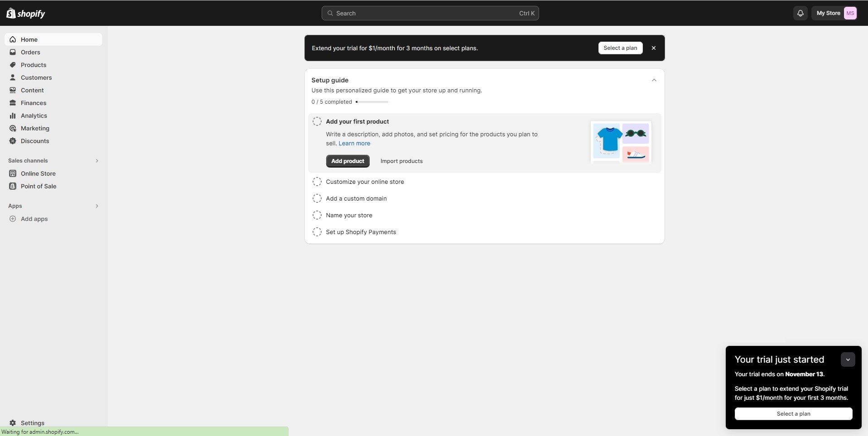Click the Analytics bar chart icon

pyautogui.click(x=13, y=115)
